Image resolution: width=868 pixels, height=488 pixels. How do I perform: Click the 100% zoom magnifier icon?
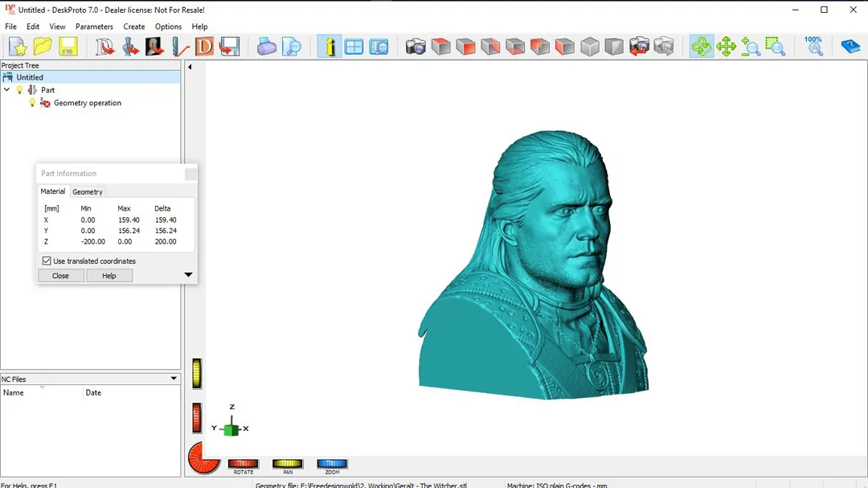pyautogui.click(x=813, y=47)
